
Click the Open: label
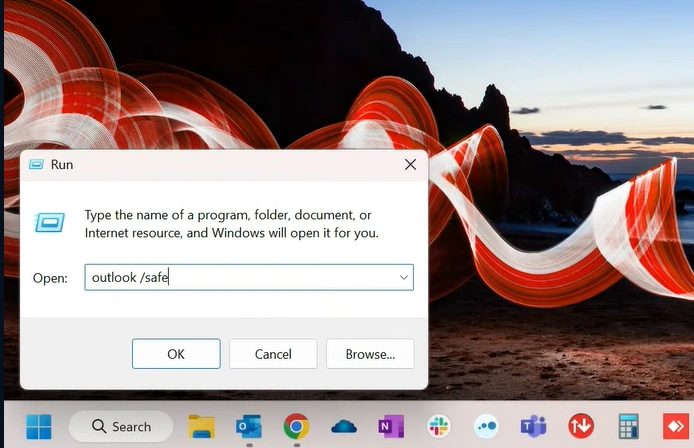click(x=50, y=278)
